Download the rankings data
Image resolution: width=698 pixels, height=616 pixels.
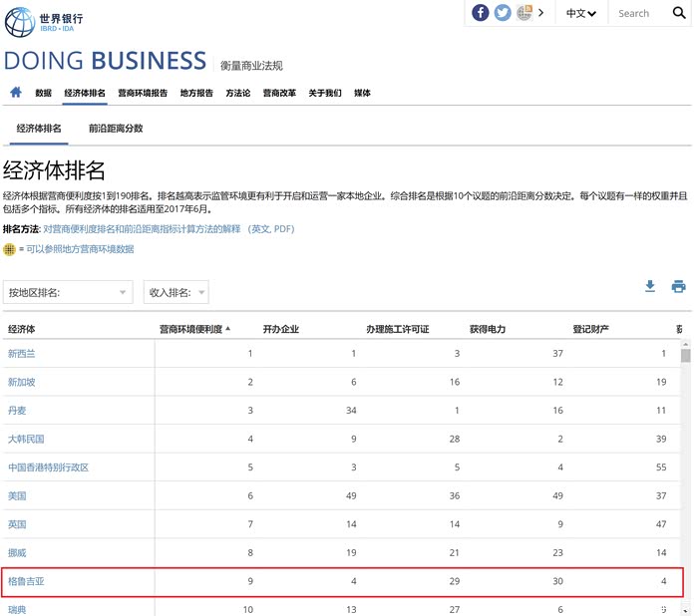pyautogui.click(x=650, y=286)
